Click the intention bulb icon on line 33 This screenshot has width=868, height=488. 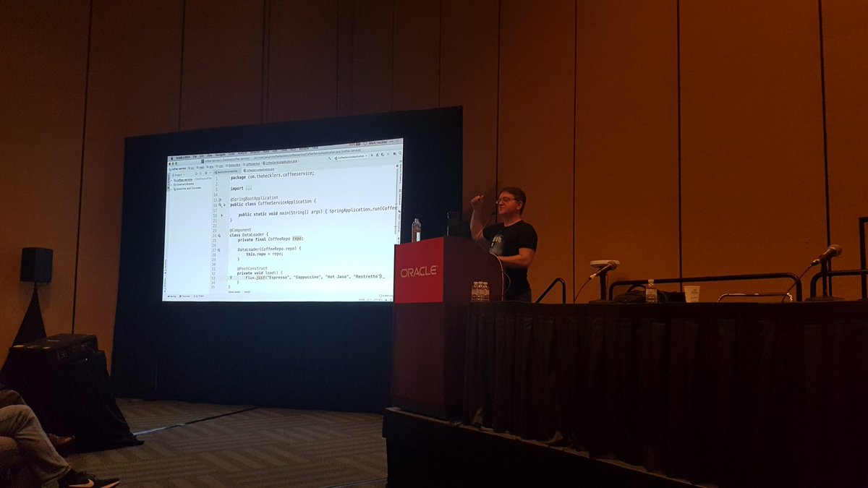pyautogui.click(x=231, y=278)
